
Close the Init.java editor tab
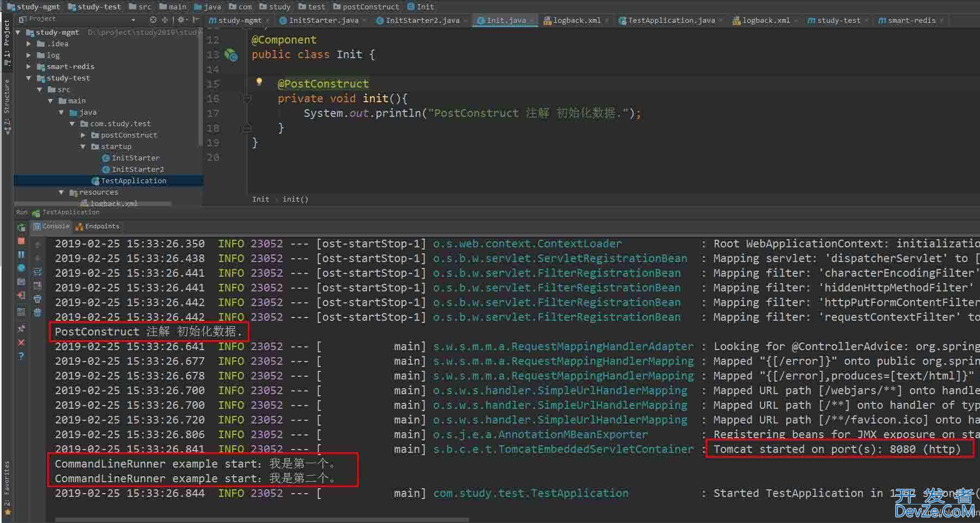(532, 21)
